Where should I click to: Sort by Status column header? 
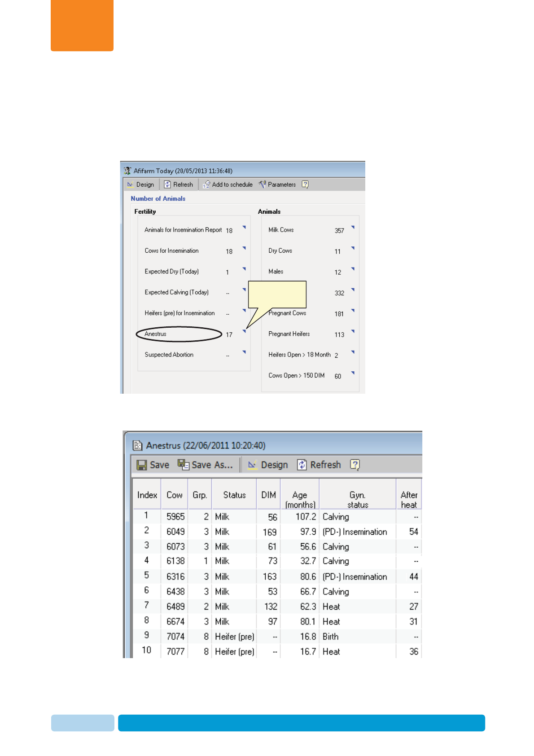[x=234, y=494]
